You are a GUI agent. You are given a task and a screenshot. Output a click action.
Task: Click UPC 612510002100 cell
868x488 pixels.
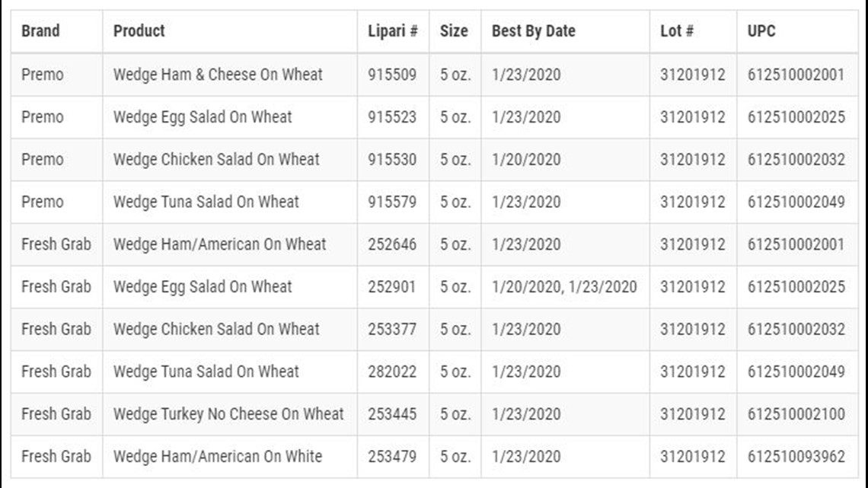[796, 414]
